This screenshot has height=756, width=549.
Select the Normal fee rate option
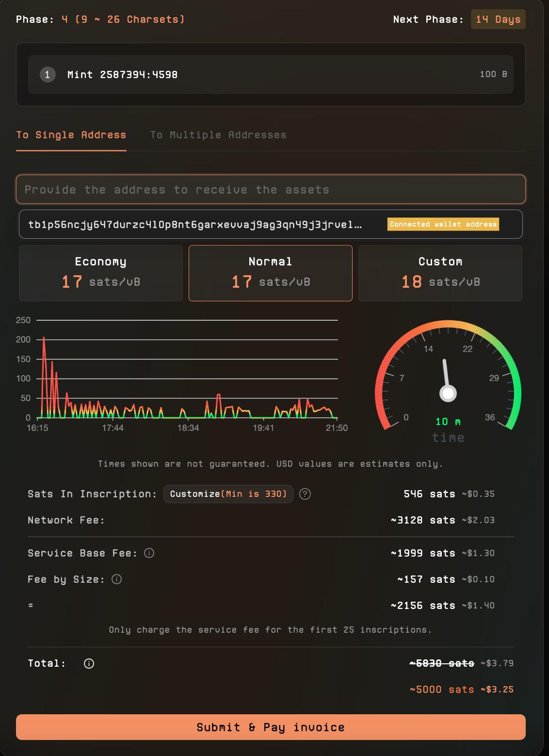271,273
